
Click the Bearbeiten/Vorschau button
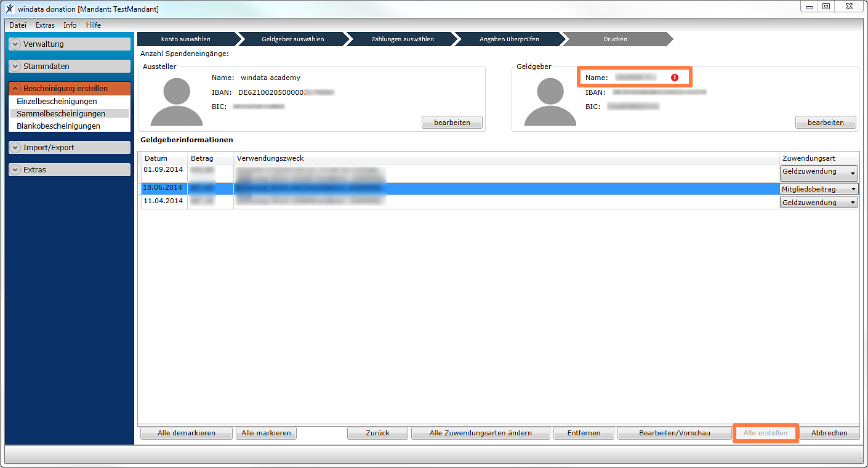[x=675, y=434]
